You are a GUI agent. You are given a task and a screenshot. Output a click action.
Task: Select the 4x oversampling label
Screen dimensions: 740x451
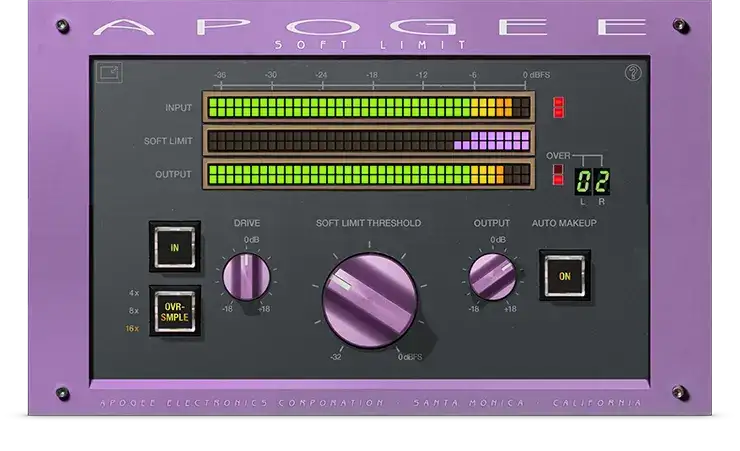(134, 293)
